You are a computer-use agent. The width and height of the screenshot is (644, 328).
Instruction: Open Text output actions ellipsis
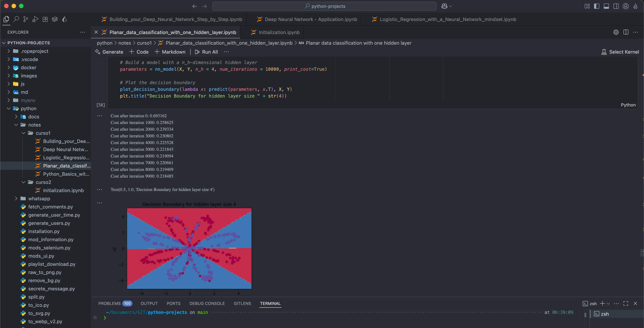pyautogui.click(x=100, y=190)
